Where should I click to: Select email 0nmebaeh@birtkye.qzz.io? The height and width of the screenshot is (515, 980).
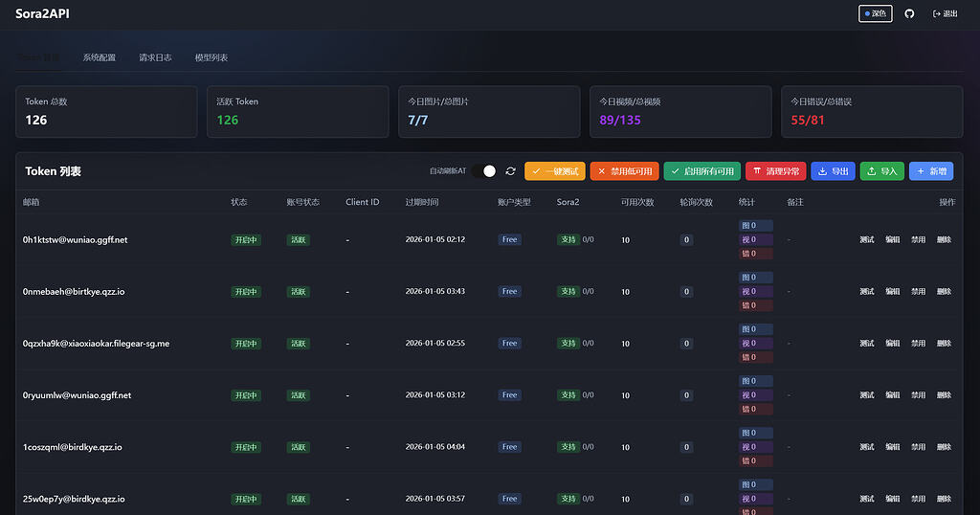coord(74,292)
